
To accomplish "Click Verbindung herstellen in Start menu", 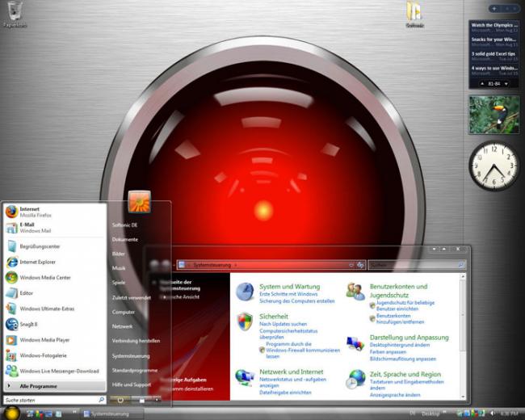I will pos(136,341).
